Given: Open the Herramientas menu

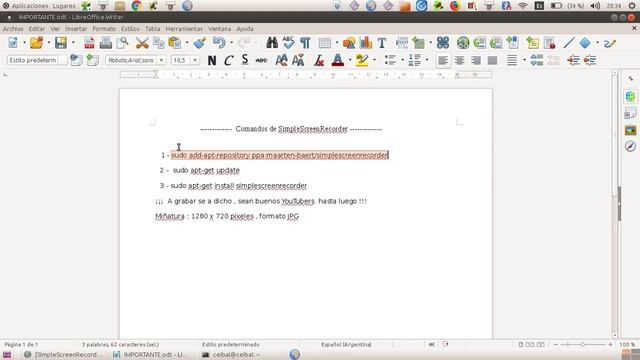Looking at the screenshot, I should 184,29.
